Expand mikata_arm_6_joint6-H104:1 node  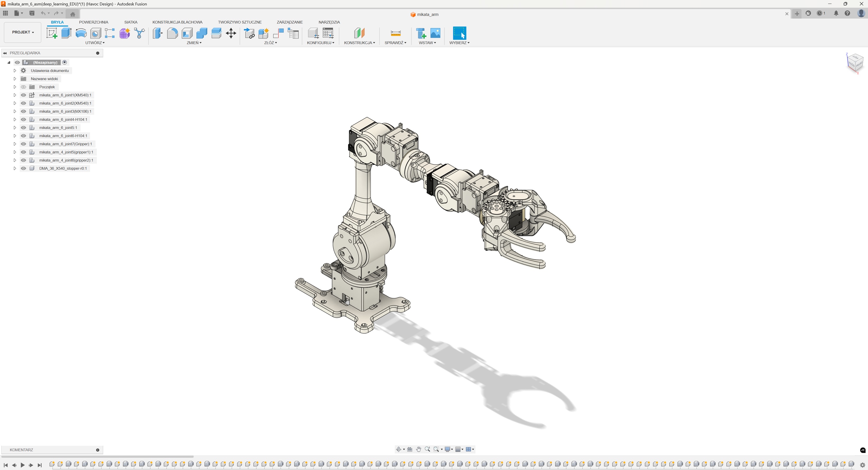click(x=15, y=136)
